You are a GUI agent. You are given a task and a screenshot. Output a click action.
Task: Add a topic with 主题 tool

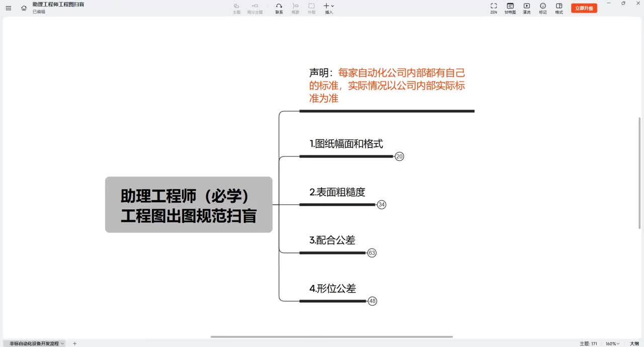pyautogui.click(x=236, y=8)
